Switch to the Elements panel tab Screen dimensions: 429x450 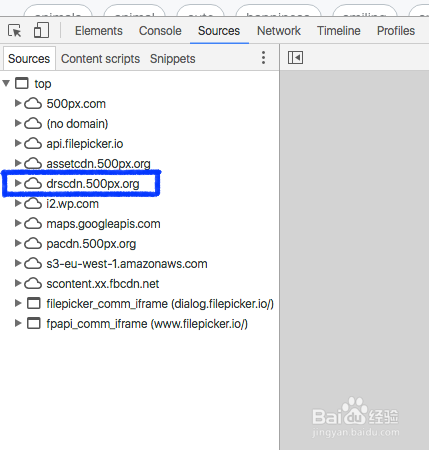[99, 31]
